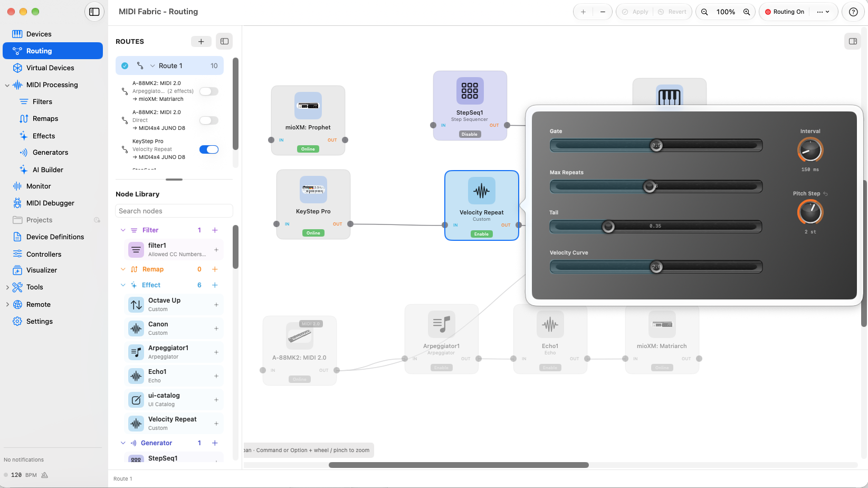Enable the A-88MK2 Direct route switch
Image resolution: width=868 pixels, height=488 pixels.
[x=208, y=120]
